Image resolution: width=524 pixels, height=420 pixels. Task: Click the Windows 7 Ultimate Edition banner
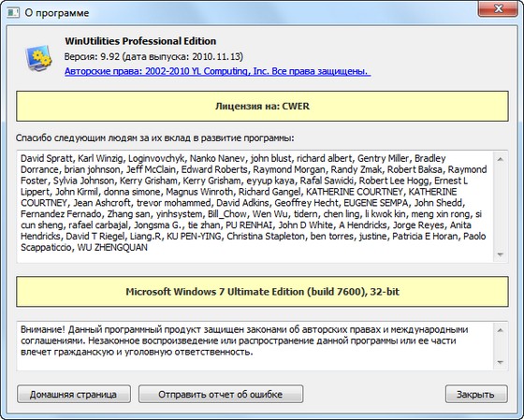pos(262,291)
